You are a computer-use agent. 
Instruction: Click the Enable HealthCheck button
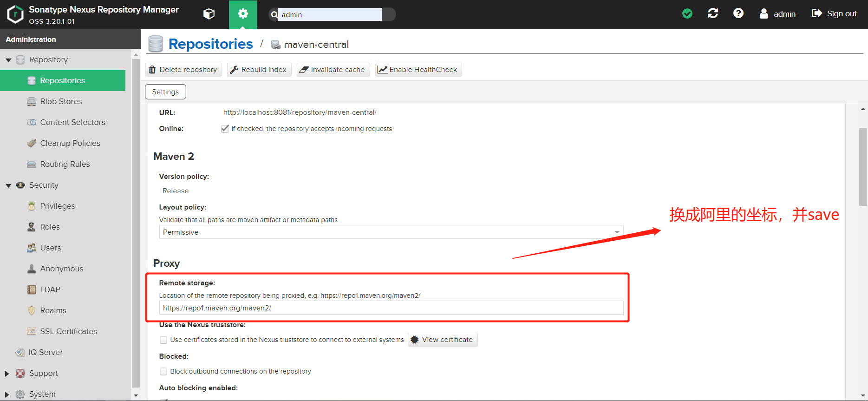click(418, 70)
